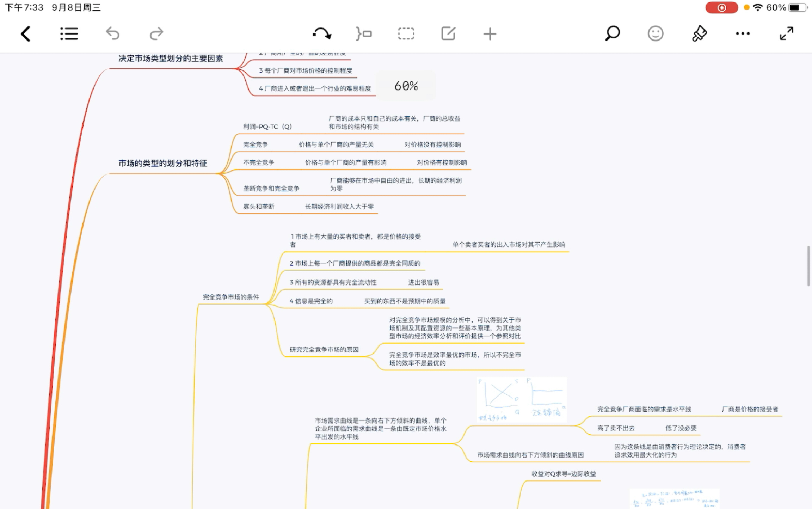812x509 pixels.
Task: Redo the last edit
Action: (156, 34)
